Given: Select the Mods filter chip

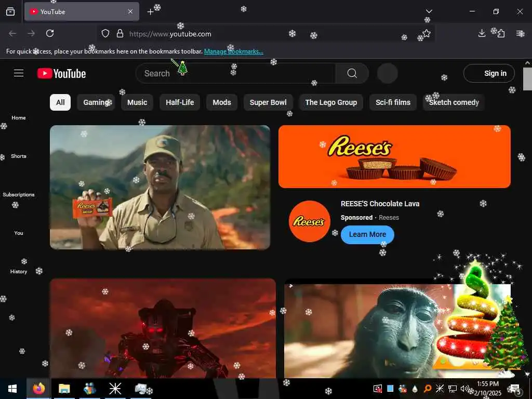Looking at the screenshot, I should [222, 102].
